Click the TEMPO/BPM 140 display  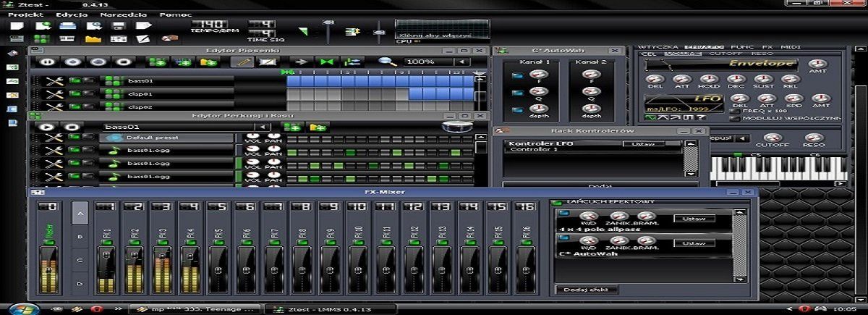tap(208, 25)
